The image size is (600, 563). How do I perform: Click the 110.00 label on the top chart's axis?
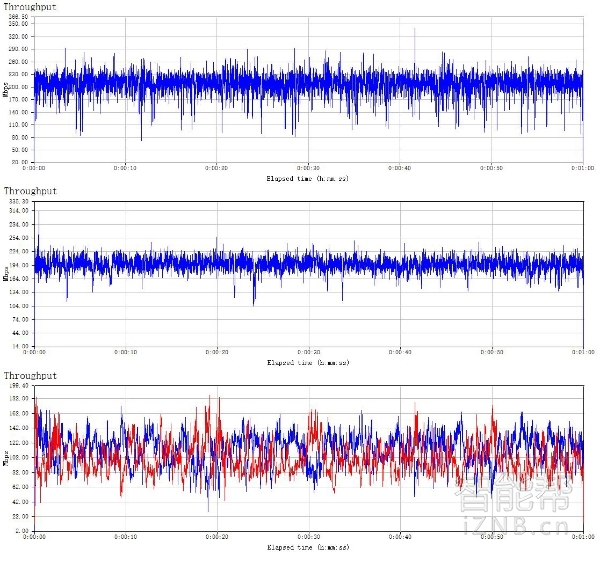click(x=18, y=125)
